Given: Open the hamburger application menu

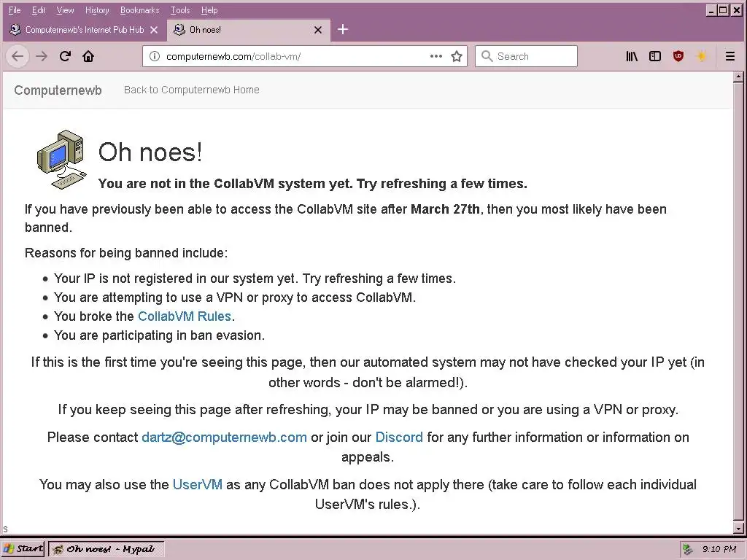Looking at the screenshot, I should coord(729,56).
